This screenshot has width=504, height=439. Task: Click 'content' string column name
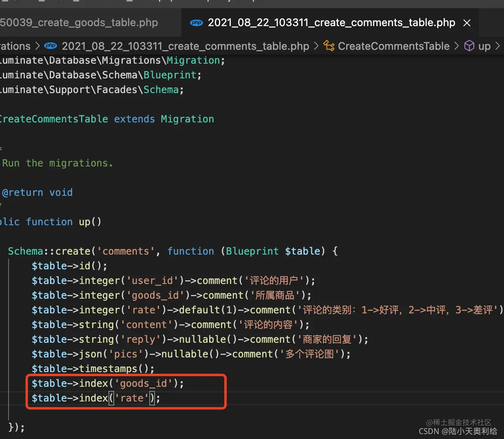[x=147, y=325]
